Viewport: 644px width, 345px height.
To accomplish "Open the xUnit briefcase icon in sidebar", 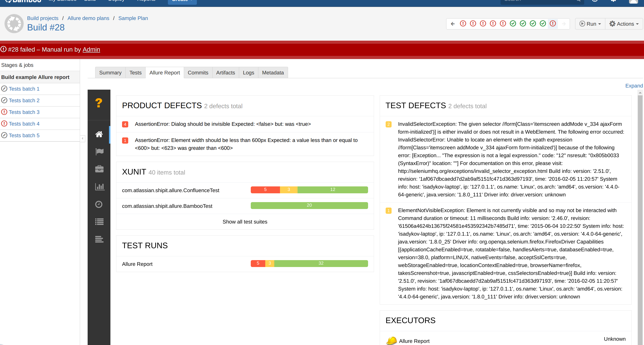I will tap(99, 169).
